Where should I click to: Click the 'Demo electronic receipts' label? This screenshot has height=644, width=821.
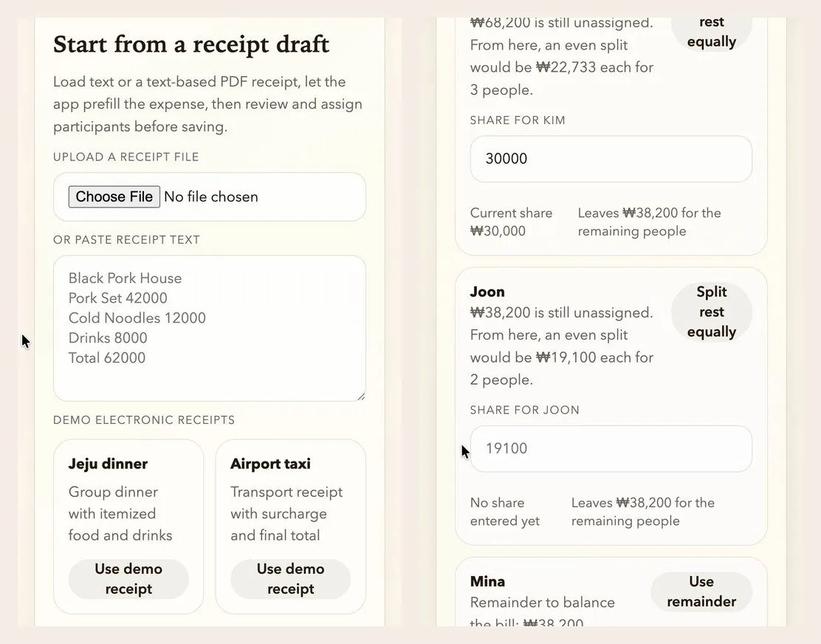[144, 420]
